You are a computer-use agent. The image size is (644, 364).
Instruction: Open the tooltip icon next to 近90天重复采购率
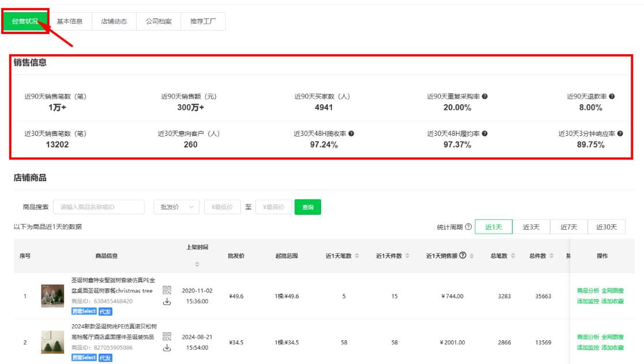pyautogui.click(x=486, y=96)
